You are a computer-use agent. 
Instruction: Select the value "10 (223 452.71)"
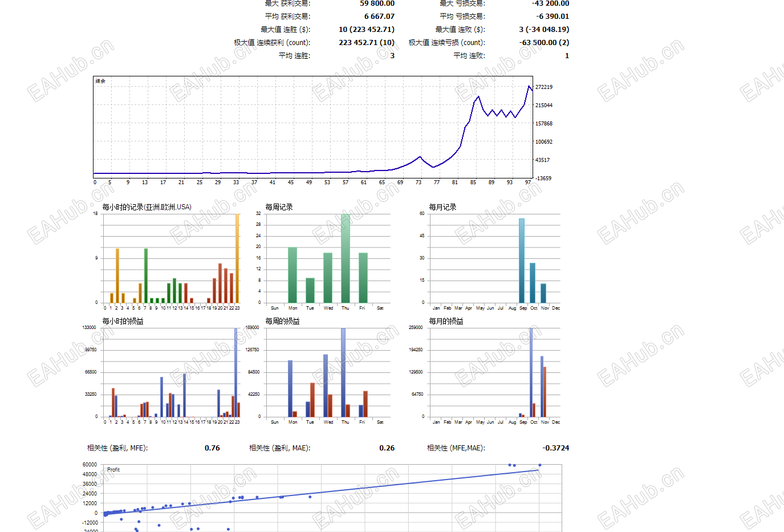tap(367, 30)
